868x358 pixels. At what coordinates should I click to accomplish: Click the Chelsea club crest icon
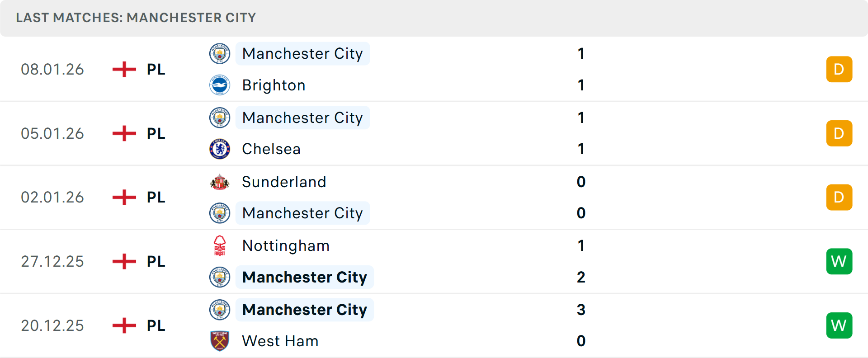point(220,149)
